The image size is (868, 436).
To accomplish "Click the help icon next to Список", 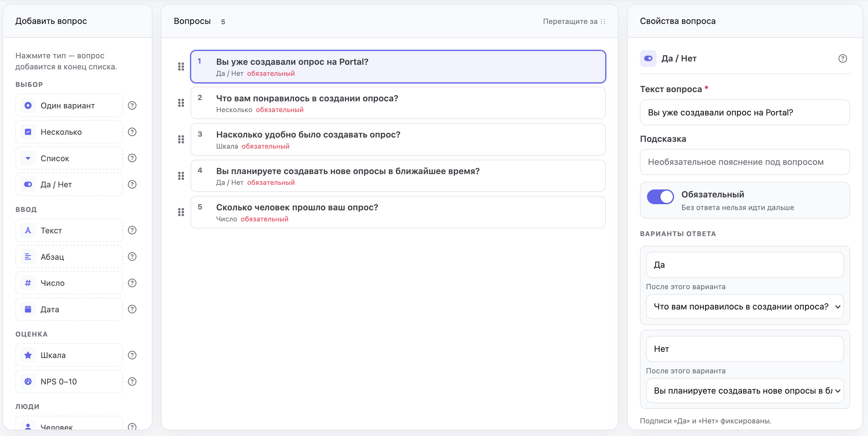I will coord(132,158).
